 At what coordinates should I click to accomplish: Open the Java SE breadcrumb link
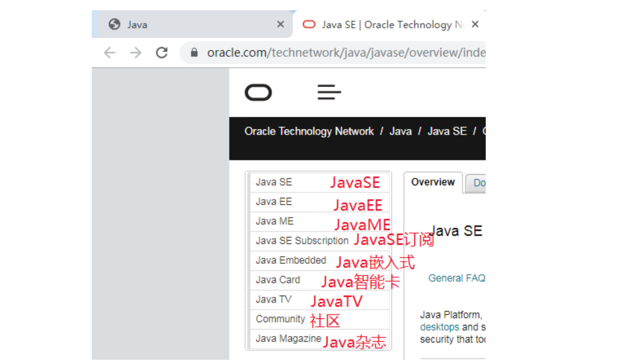(447, 131)
